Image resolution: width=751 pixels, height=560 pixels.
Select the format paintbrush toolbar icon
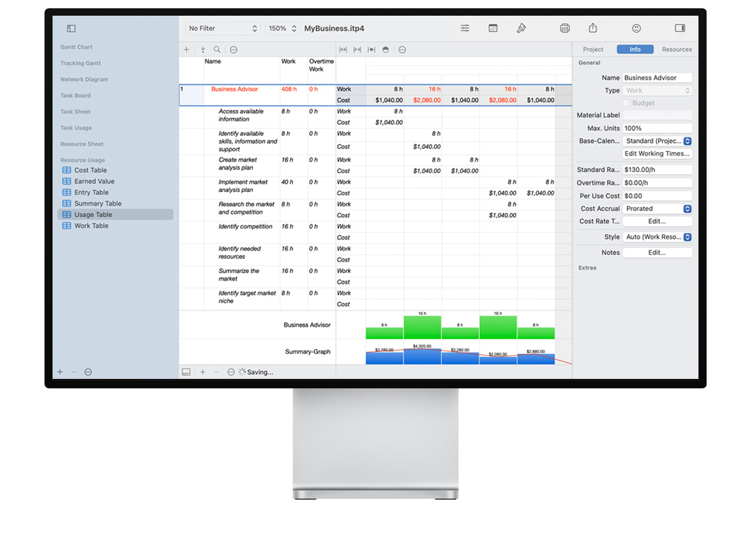521,28
